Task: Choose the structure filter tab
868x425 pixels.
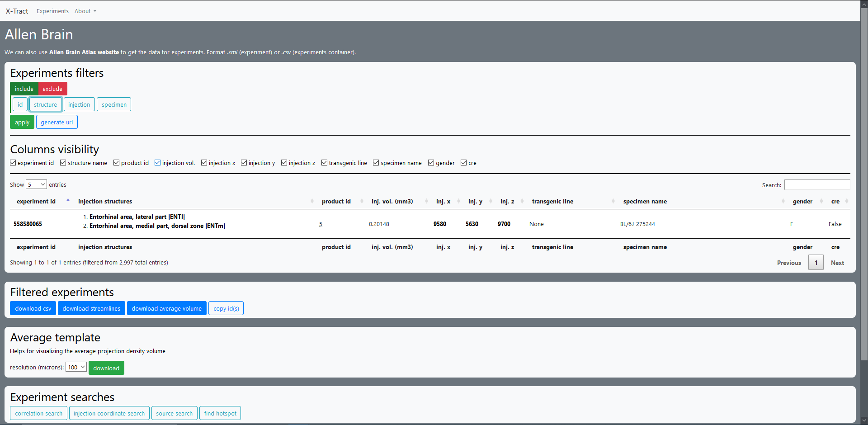Action: coord(45,104)
